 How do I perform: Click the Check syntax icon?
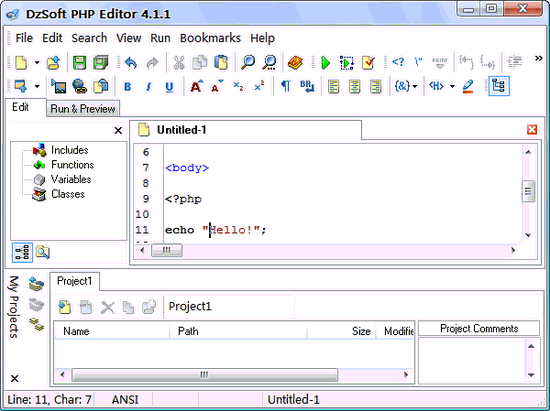[x=368, y=63]
